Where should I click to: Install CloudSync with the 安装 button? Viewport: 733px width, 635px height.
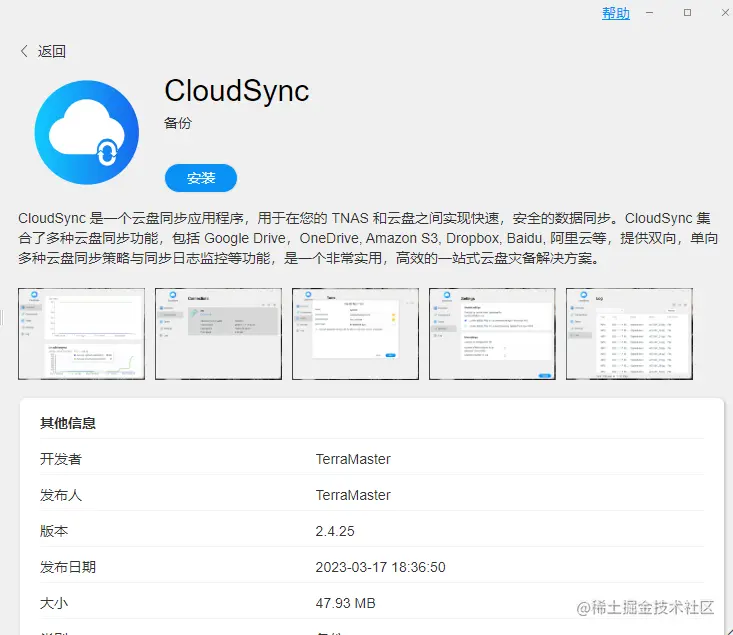pyautogui.click(x=201, y=178)
